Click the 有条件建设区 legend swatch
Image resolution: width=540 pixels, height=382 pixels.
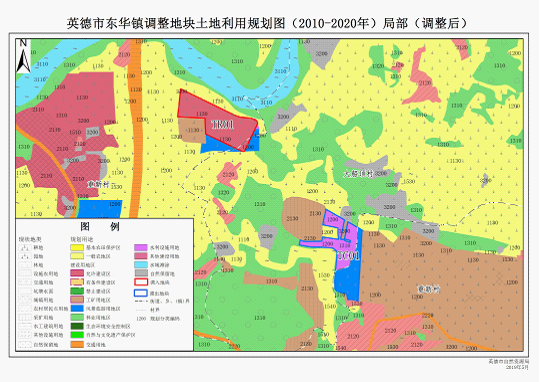(77, 282)
